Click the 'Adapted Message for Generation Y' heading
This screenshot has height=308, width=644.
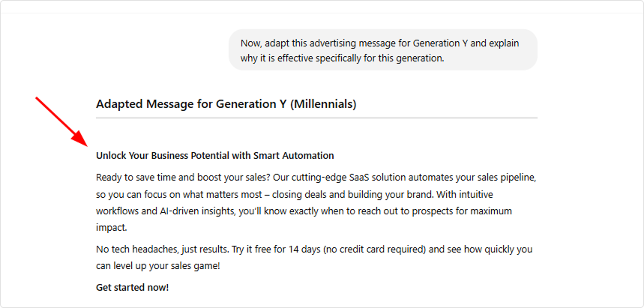(x=226, y=104)
